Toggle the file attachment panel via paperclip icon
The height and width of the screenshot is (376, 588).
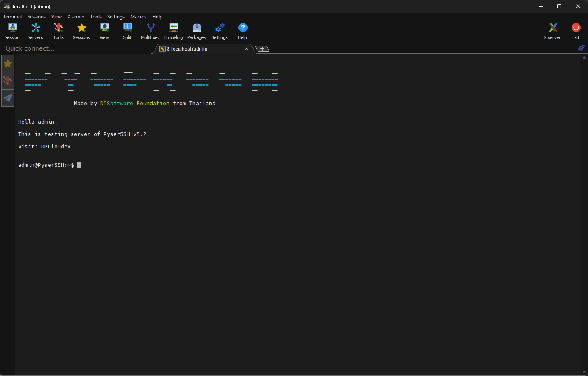pos(581,48)
